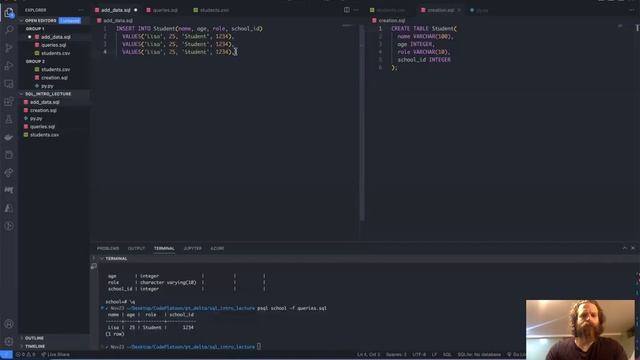Screen dimensions: 640x360
Task: Open the Docker whale icon
Action: click(x=9, y=138)
